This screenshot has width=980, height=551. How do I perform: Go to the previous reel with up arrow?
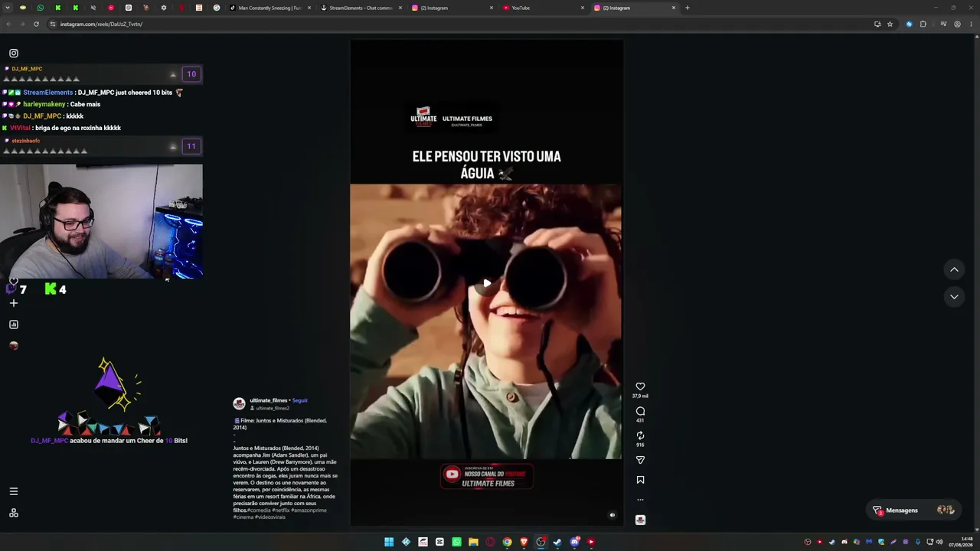point(954,269)
